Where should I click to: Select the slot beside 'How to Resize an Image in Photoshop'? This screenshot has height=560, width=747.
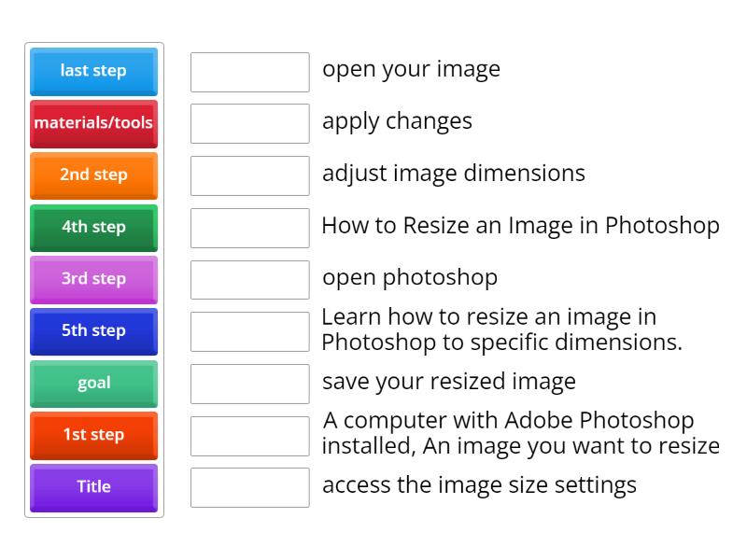[x=249, y=228]
